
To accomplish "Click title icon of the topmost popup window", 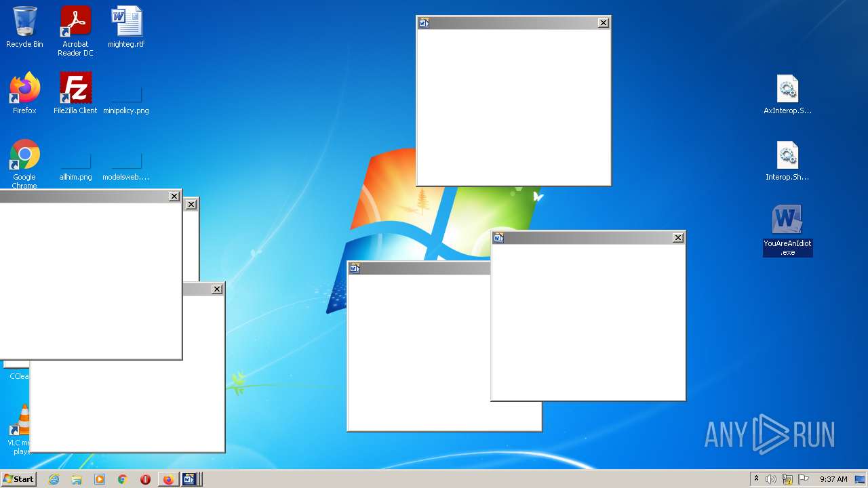I will (424, 23).
